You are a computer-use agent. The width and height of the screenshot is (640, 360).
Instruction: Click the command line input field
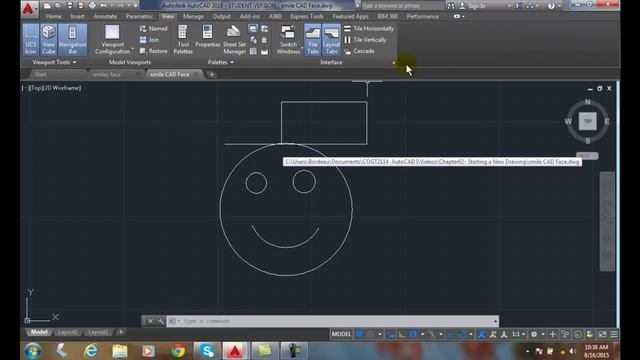tap(332, 321)
